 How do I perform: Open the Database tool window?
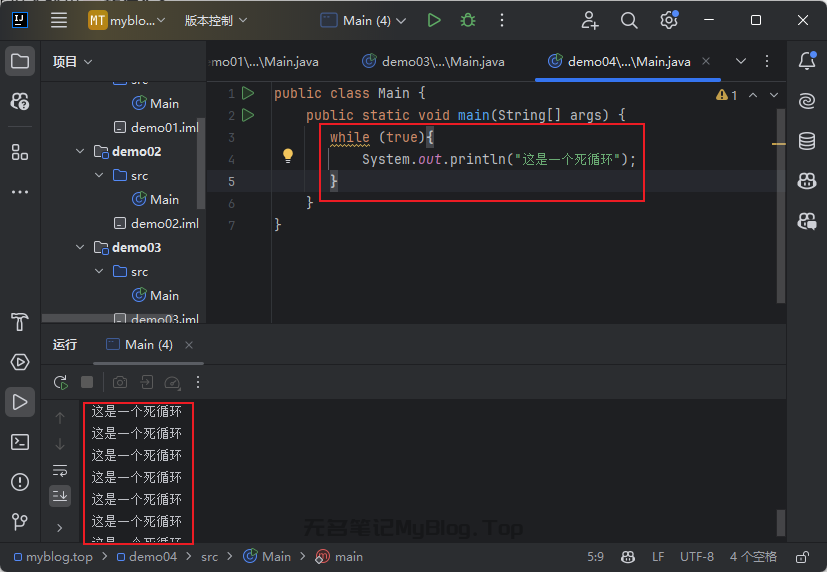click(807, 141)
